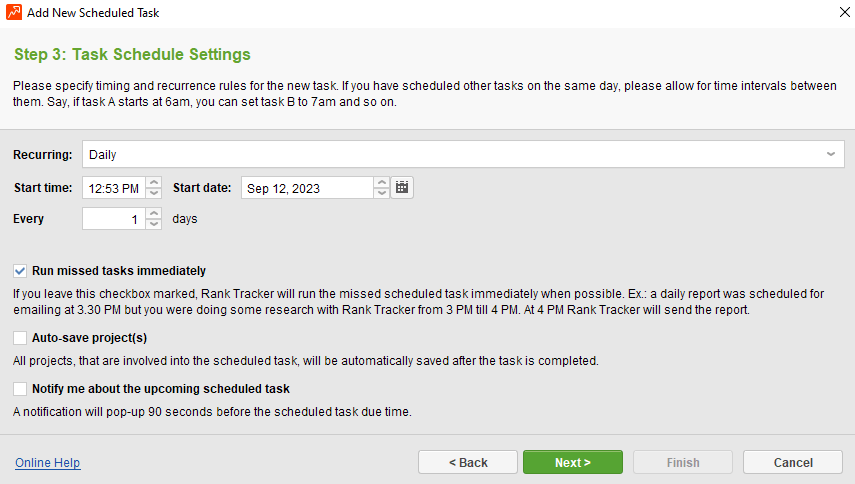Open the calendar date picker icon

click(402, 187)
